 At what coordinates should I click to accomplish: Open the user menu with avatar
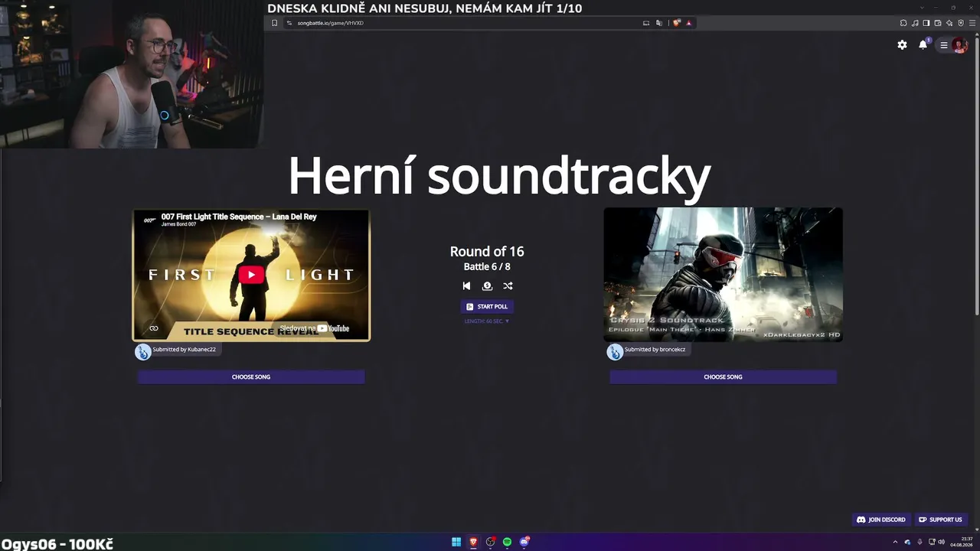tap(952, 45)
